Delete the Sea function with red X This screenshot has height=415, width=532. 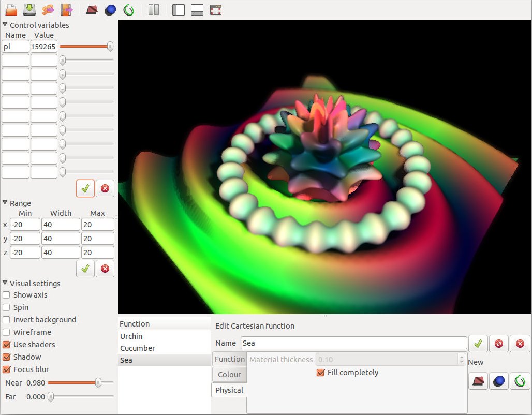click(x=520, y=344)
